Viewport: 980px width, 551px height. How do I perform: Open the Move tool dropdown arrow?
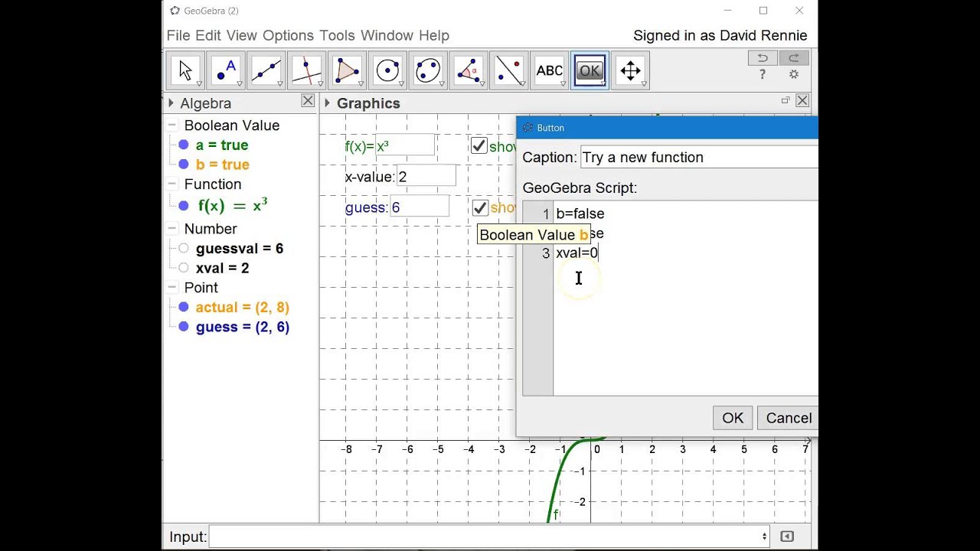pos(199,83)
